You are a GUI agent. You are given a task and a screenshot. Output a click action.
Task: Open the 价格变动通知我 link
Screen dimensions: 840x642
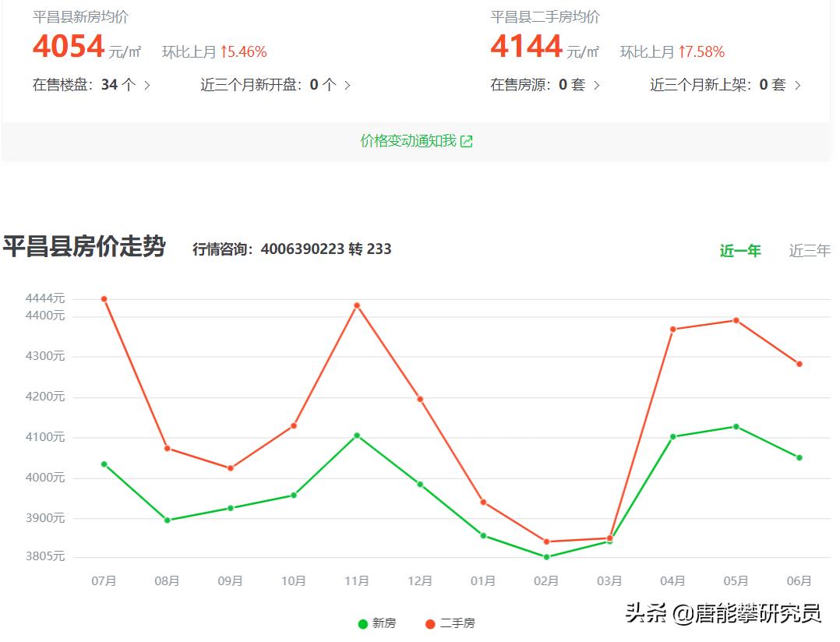click(x=416, y=141)
